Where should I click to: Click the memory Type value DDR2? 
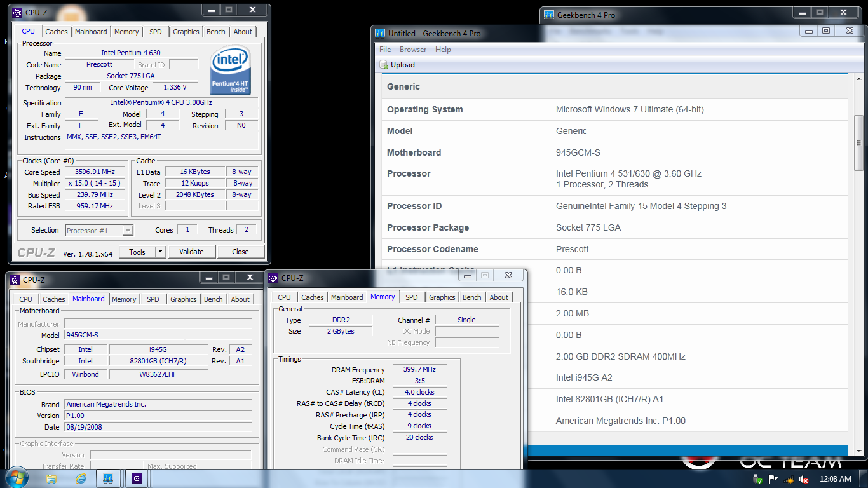341,320
